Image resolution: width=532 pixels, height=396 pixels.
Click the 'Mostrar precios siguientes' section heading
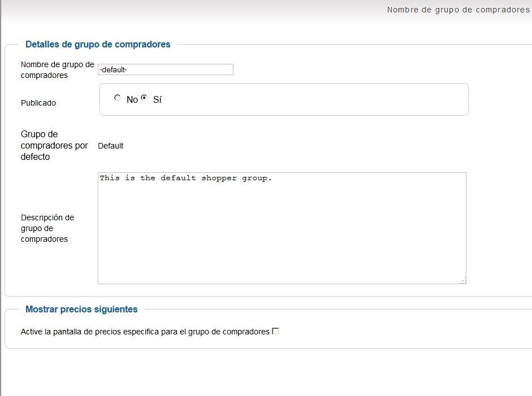click(x=81, y=309)
